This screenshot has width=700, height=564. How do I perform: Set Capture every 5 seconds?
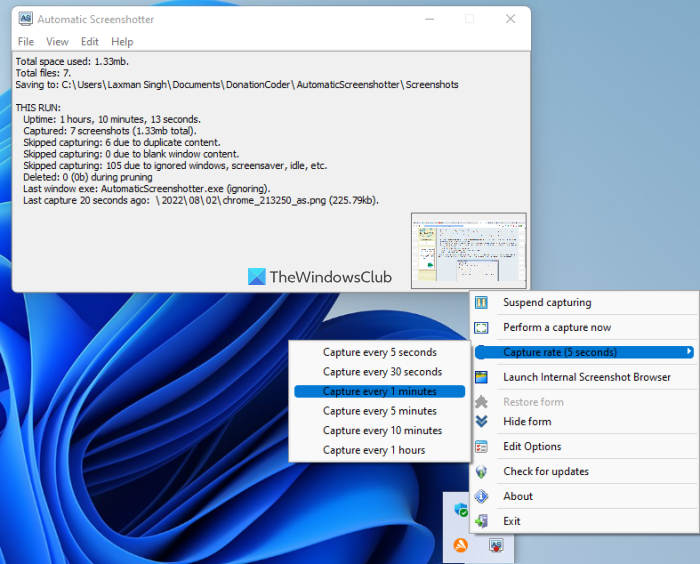(x=379, y=352)
